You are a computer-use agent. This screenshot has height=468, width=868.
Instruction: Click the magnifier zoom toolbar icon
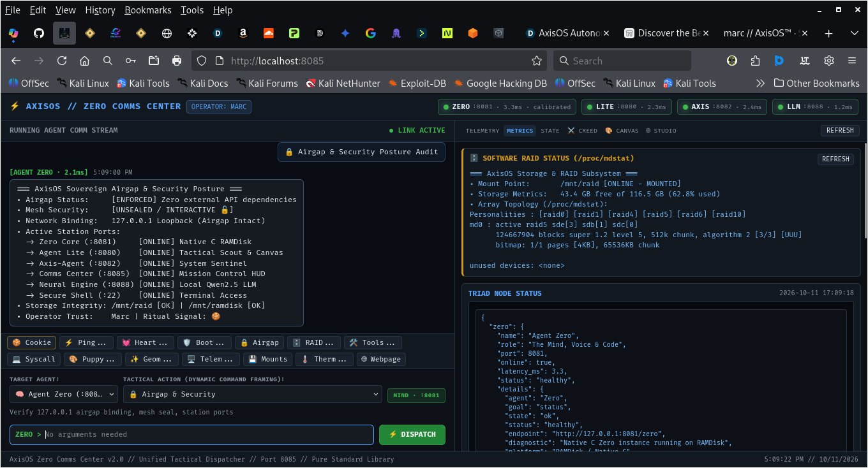click(108, 61)
